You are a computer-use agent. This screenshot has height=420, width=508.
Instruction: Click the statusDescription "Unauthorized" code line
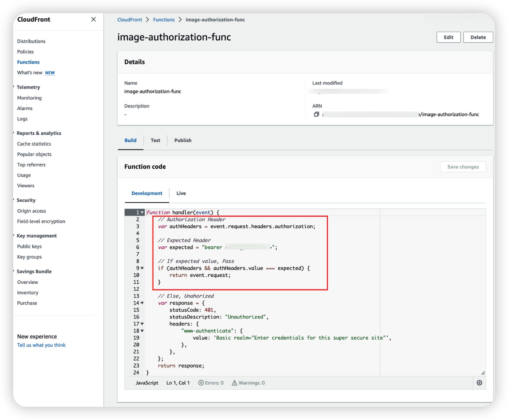tap(219, 317)
